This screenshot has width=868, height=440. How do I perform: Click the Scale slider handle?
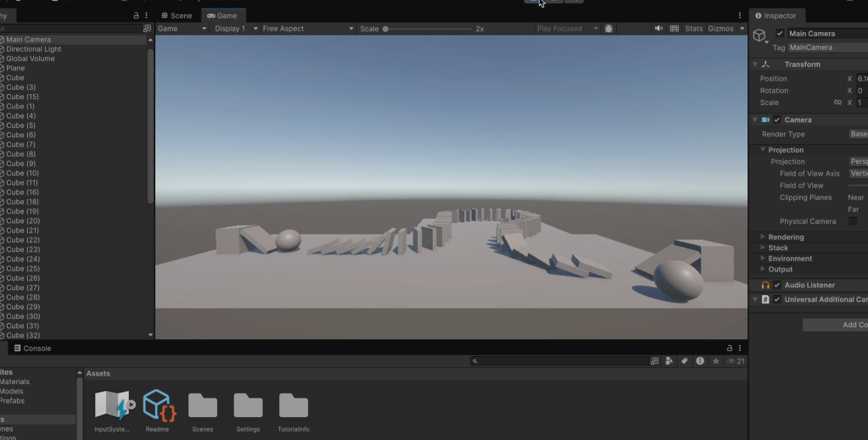coord(385,29)
